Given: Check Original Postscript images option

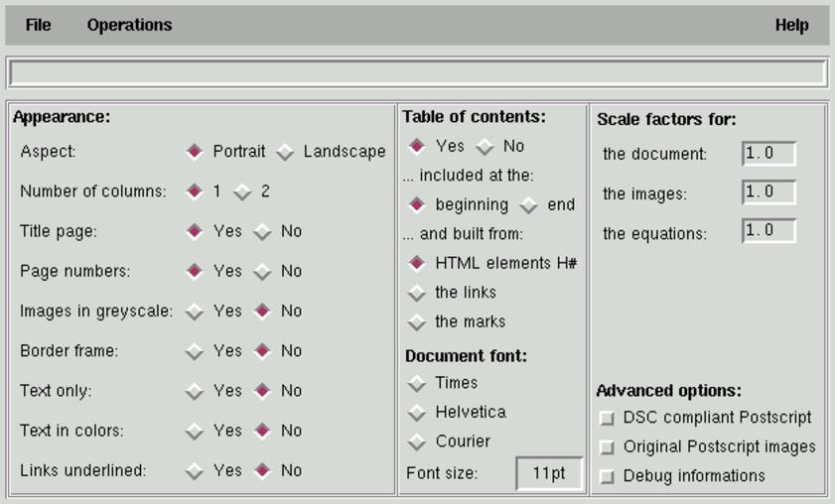Looking at the screenshot, I should pyautogui.click(x=608, y=447).
